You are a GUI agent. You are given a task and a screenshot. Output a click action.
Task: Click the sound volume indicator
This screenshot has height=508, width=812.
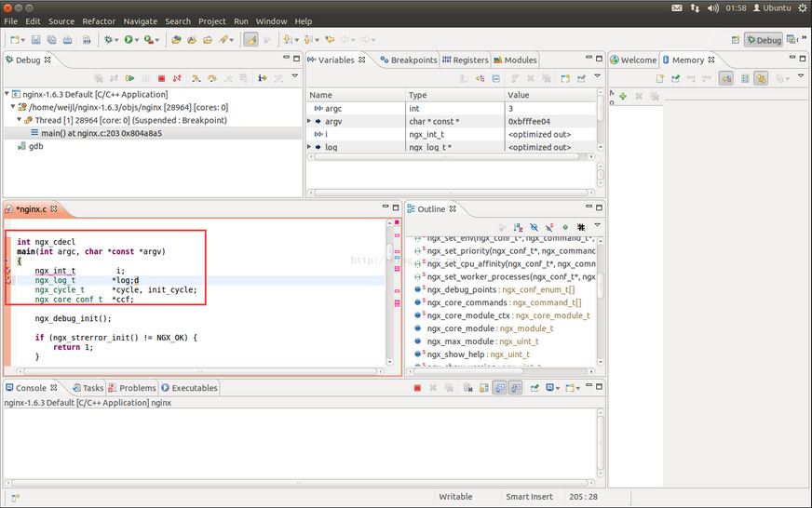coord(713,7)
